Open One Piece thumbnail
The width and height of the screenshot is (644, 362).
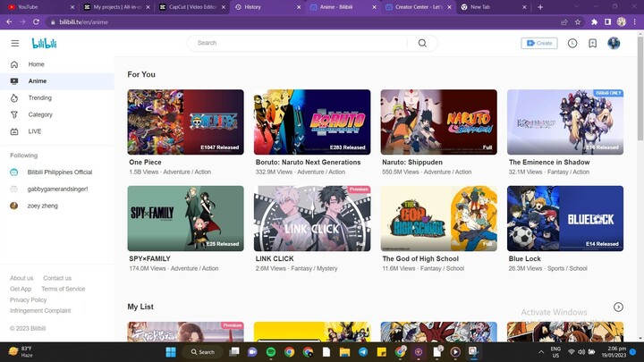186,122
